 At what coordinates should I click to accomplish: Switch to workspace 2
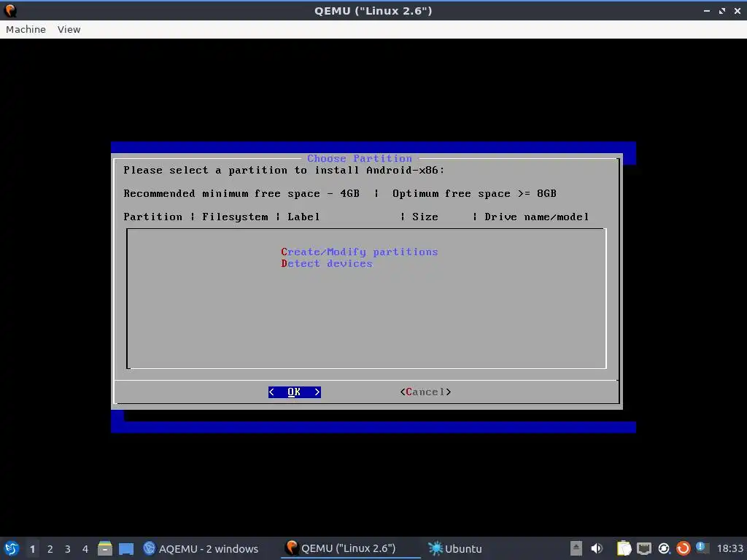tap(50, 549)
